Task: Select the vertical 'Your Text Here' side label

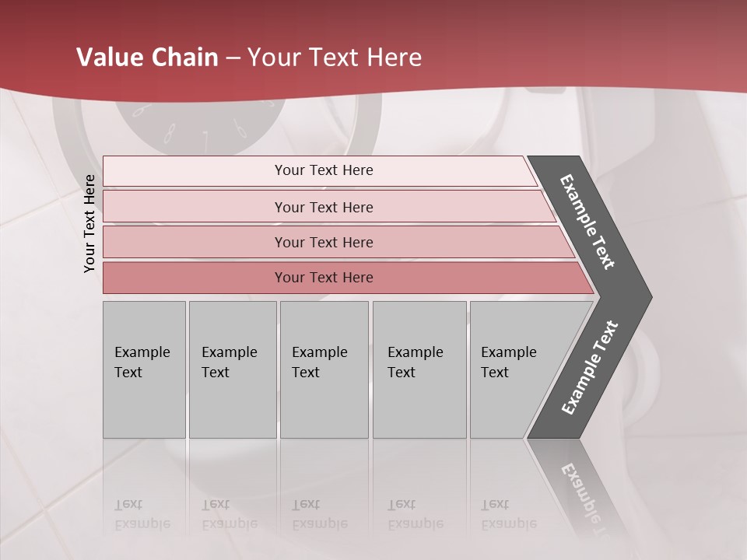Action: click(89, 223)
